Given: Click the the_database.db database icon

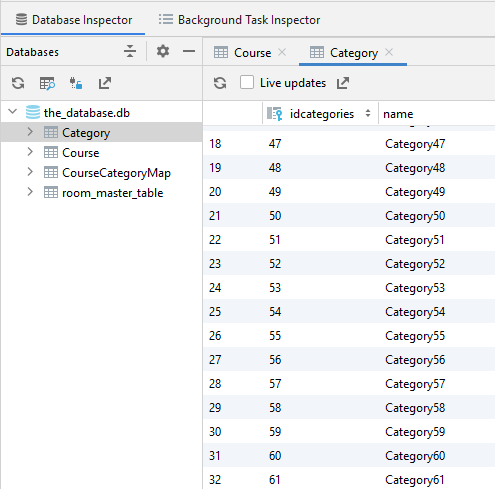Looking at the screenshot, I should (x=33, y=112).
